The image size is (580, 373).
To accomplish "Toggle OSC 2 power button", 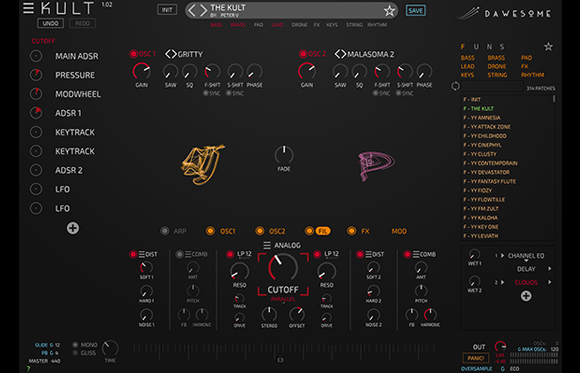I will coord(303,54).
